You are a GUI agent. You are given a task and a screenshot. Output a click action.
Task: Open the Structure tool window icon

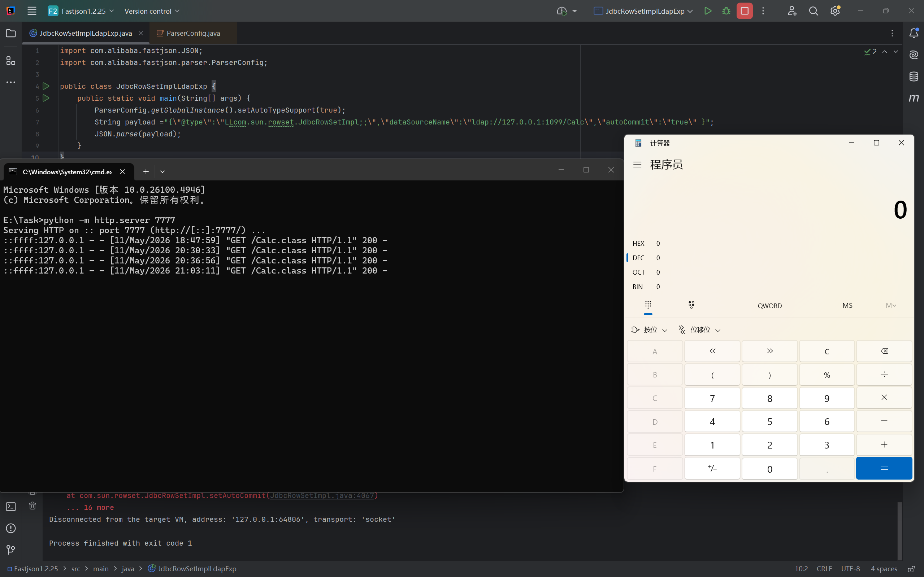click(11, 61)
